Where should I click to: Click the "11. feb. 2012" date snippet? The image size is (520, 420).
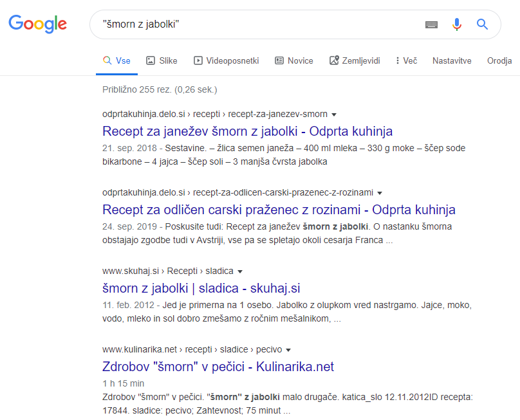pos(128,306)
